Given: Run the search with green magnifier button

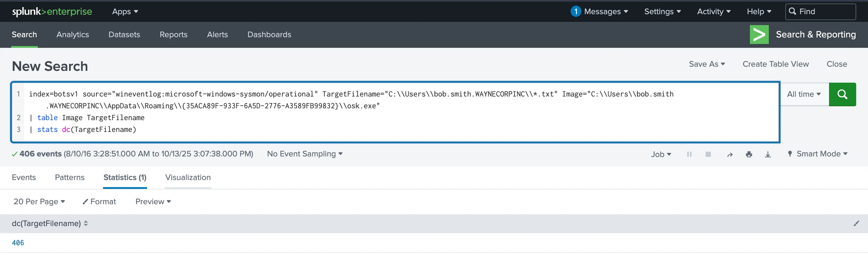Looking at the screenshot, I should pyautogui.click(x=842, y=94).
